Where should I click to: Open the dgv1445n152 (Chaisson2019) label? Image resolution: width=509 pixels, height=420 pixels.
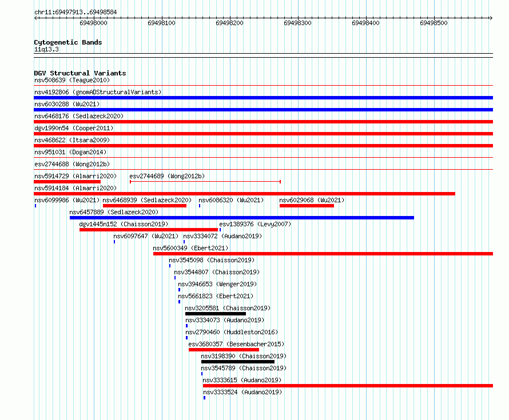click(124, 224)
